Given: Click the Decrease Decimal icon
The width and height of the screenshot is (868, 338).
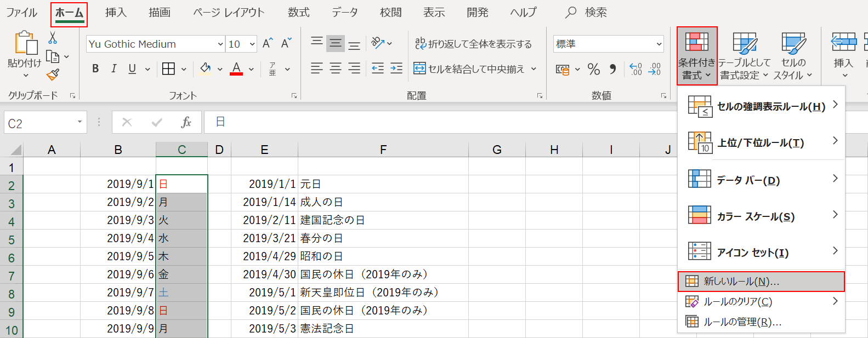Looking at the screenshot, I should (x=654, y=69).
